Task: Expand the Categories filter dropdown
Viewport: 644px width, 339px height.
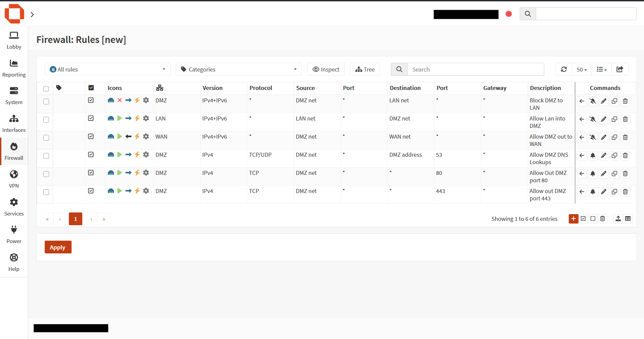Action: 239,69
